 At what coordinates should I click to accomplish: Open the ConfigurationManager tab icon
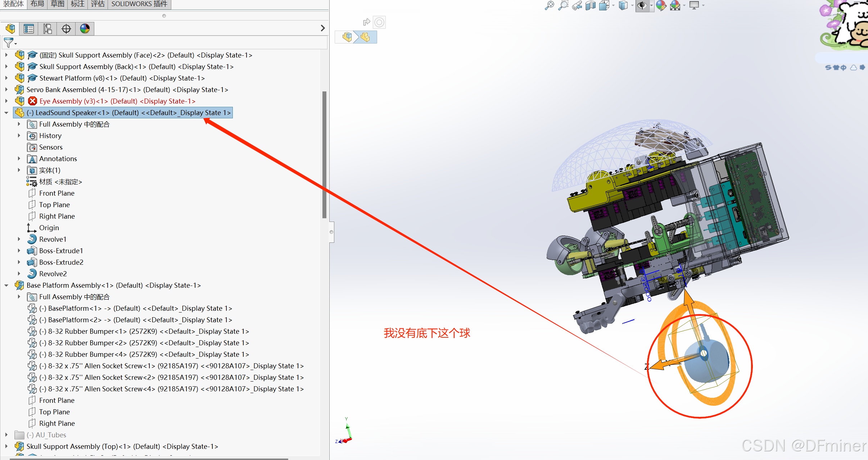click(48, 29)
